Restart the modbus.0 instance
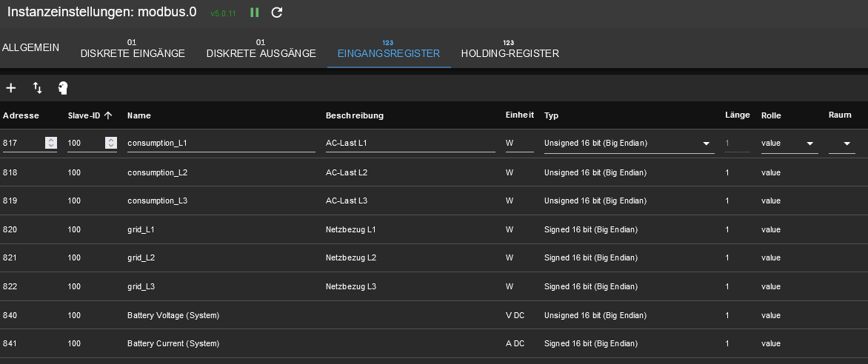The image size is (868, 364). (x=277, y=13)
